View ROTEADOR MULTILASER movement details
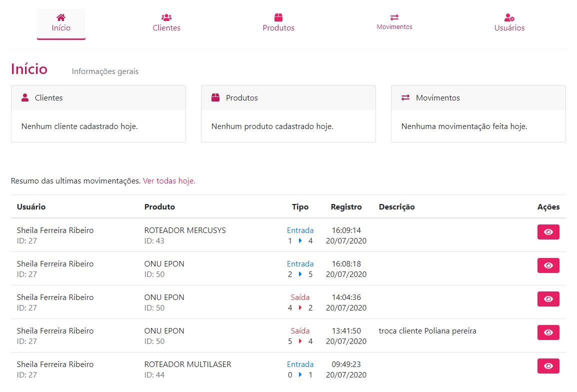Image resolution: width=577 pixels, height=392 pixels. (x=548, y=366)
